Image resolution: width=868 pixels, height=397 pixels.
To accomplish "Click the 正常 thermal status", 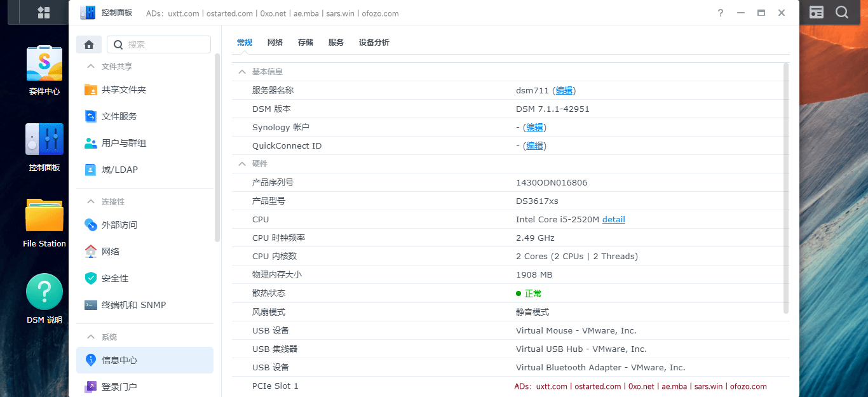I will tap(534, 293).
